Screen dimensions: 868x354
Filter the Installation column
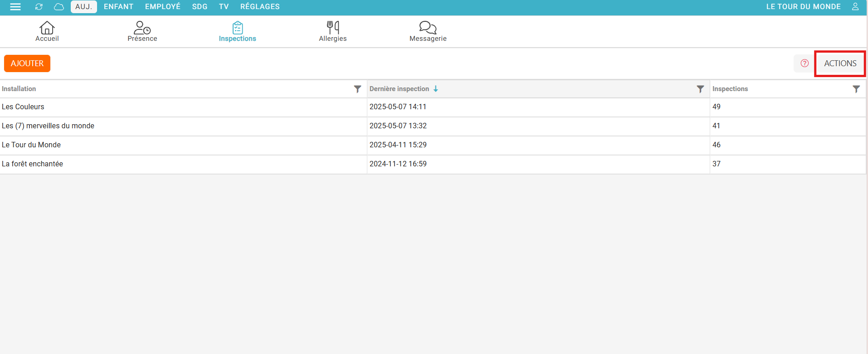357,89
